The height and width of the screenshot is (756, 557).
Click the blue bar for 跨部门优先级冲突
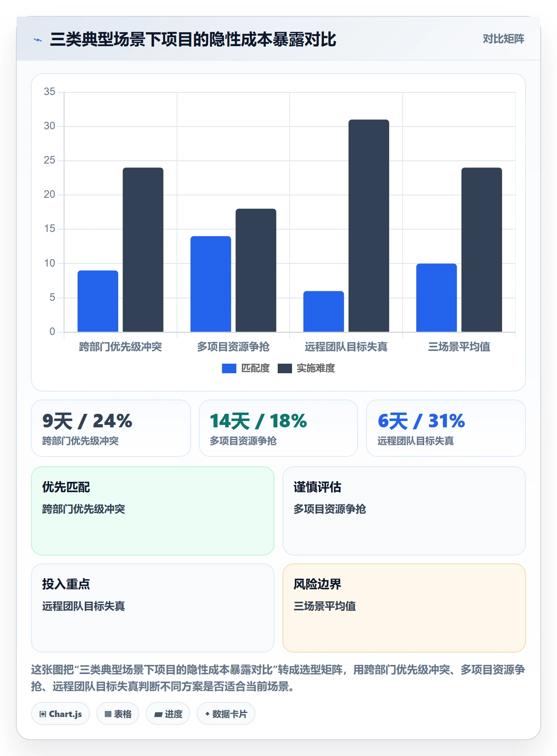point(98,301)
